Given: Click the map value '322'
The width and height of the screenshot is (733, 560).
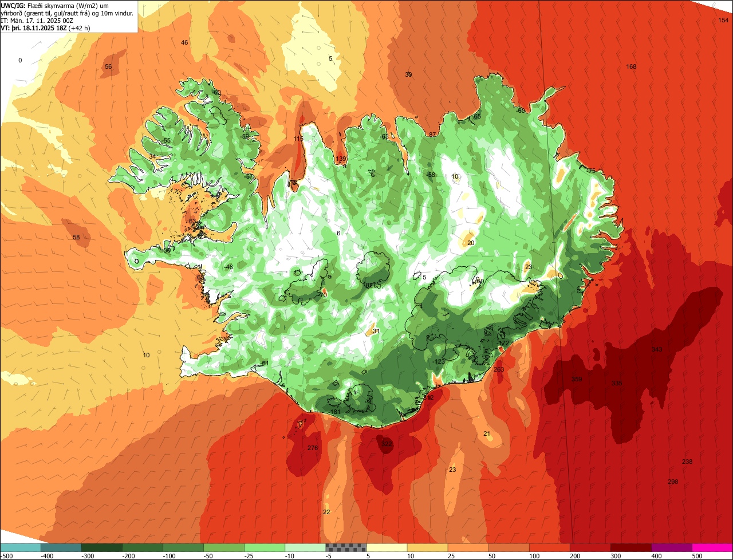Looking at the screenshot, I should coord(387,444).
